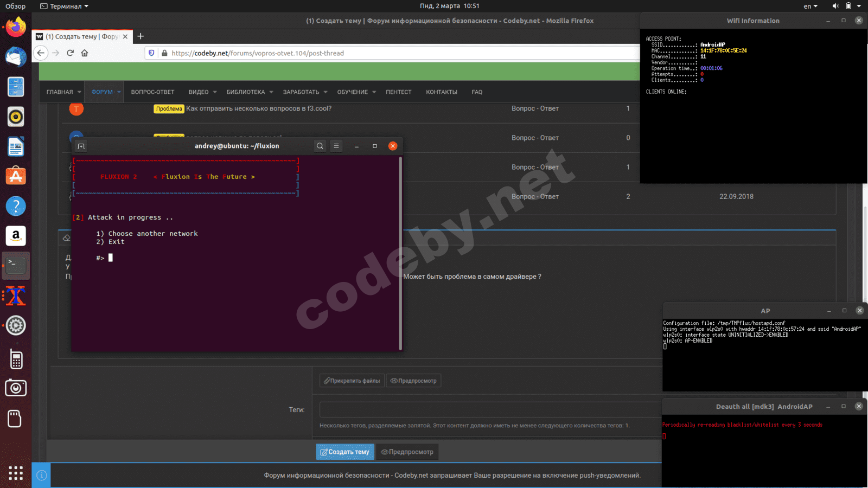Launch Thunderbird mail from the dock
The image size is (868, 488).
16,57
